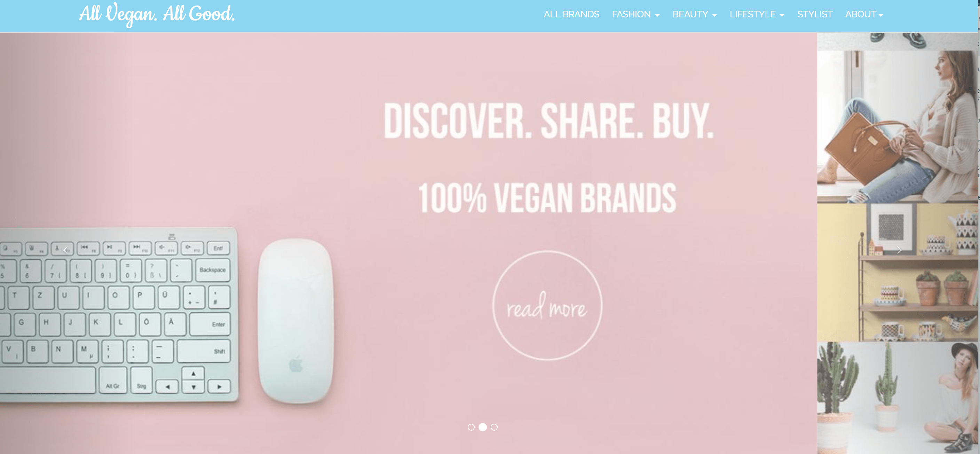Click the Discover. Share. Buy. headline
Image resolution: width=980 pixels, height=454 pixels.
[x=548, y=120]
